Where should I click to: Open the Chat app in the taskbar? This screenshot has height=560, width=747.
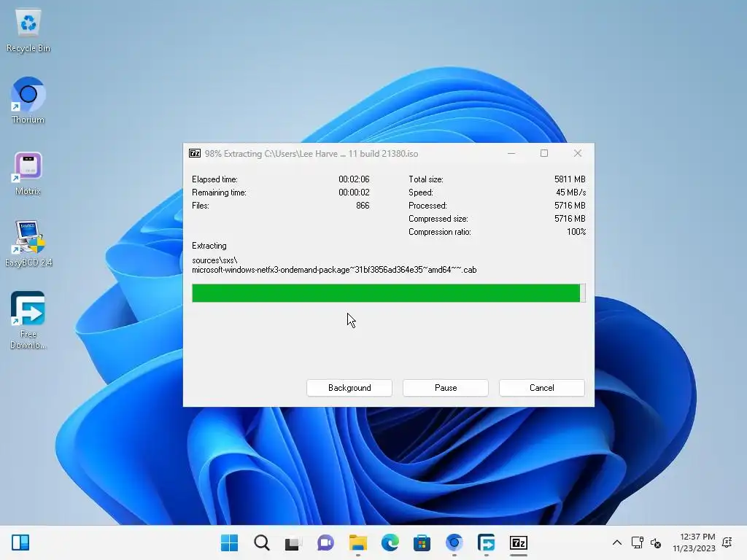click(325, 542)
